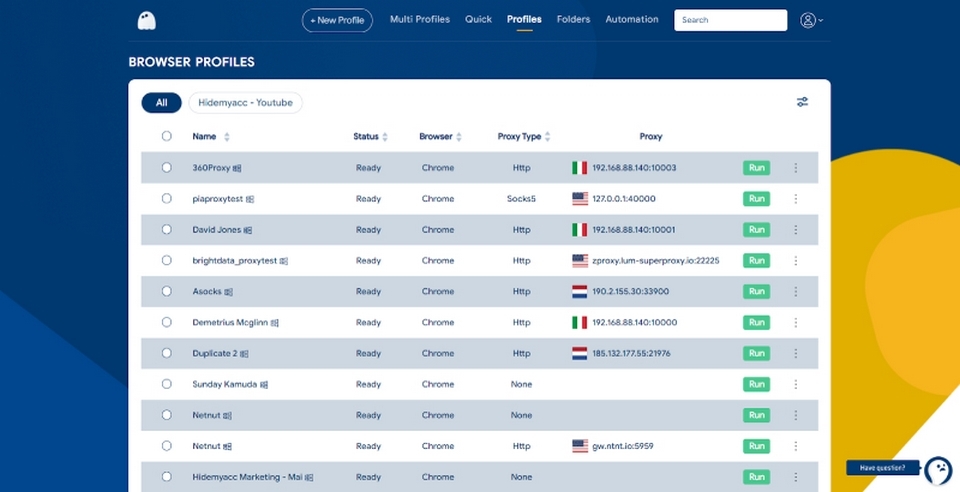960x492 pixels.
Task: Sort by Proxy Type column arrows
Action: coord(547,137)
